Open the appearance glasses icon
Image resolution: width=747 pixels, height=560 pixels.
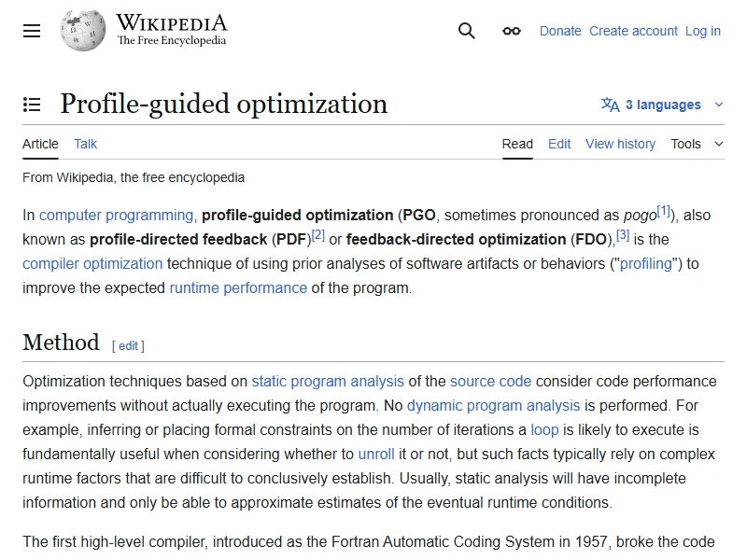(x=512, y=31)
